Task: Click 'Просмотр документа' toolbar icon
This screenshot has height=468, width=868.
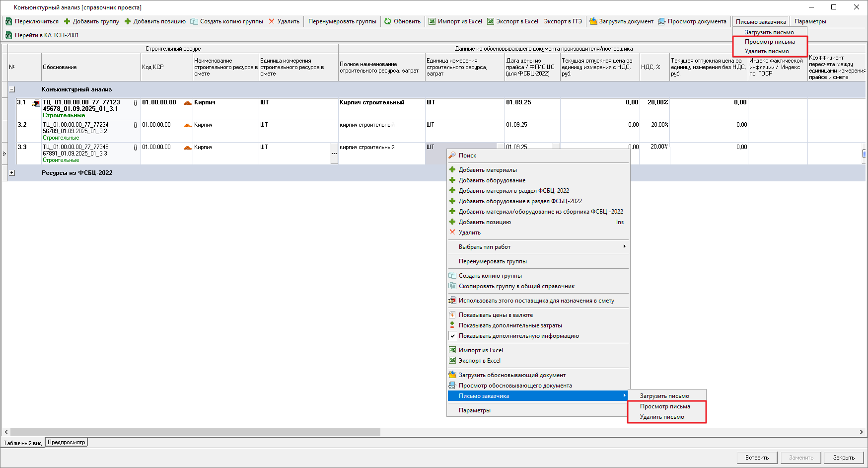Action: point(661,21)
